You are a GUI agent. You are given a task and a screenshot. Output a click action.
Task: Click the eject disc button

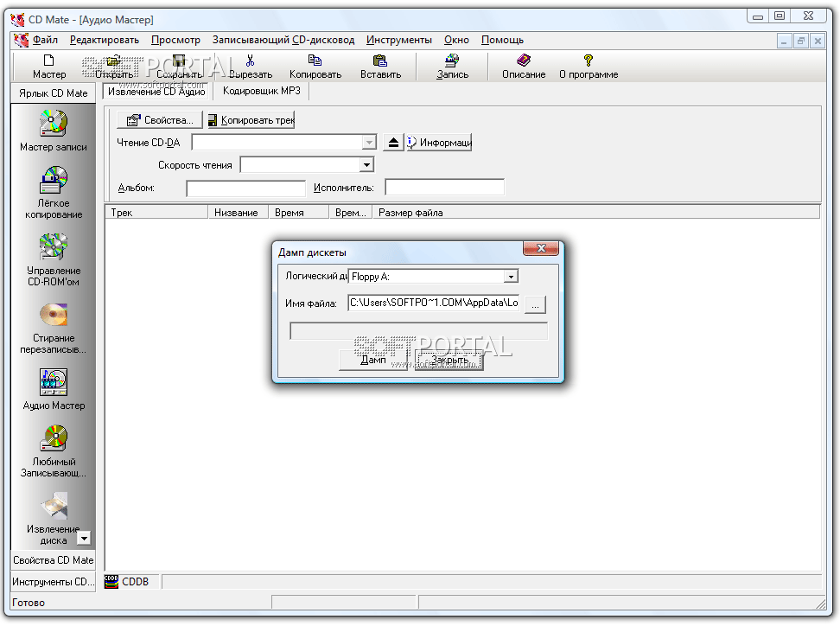pos(393,143)
